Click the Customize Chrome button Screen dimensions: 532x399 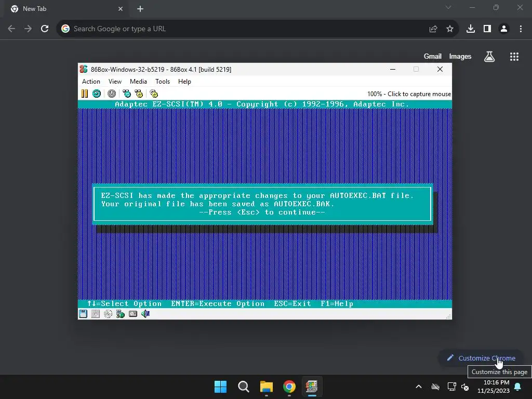click(x=481, y=358)
